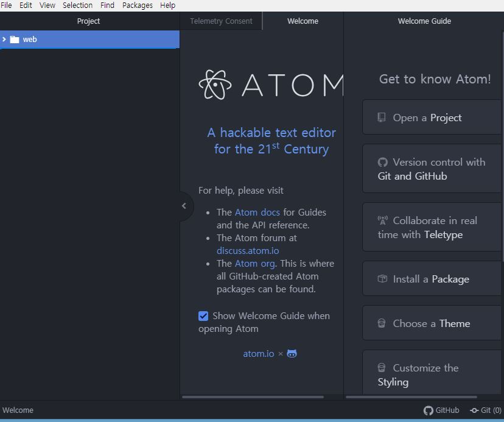
Task: Click the Git (0) status bar label
Action: [x=491, y=410]
